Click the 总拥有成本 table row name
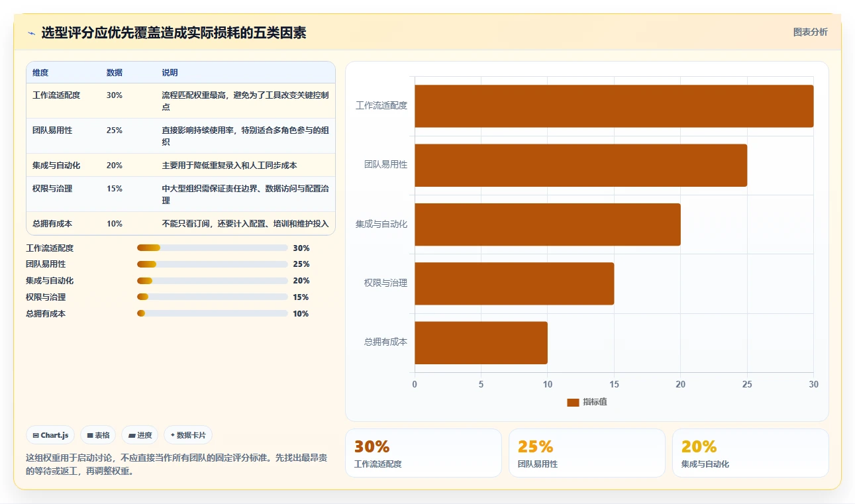This screenshot has height=504, width=855. tap(52, 224)
